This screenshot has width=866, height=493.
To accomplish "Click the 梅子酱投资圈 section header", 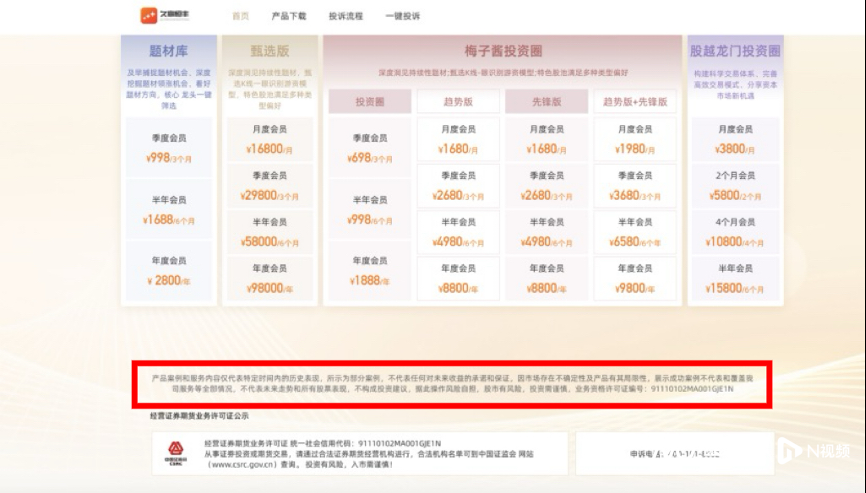I will (x=503, y=51).
